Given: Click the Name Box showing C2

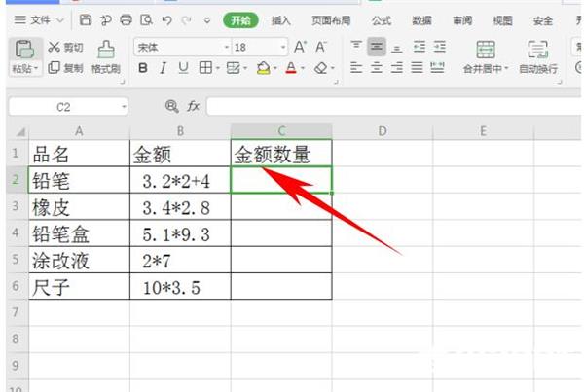Looking at the screenshot, I should (x=68, y=107).
